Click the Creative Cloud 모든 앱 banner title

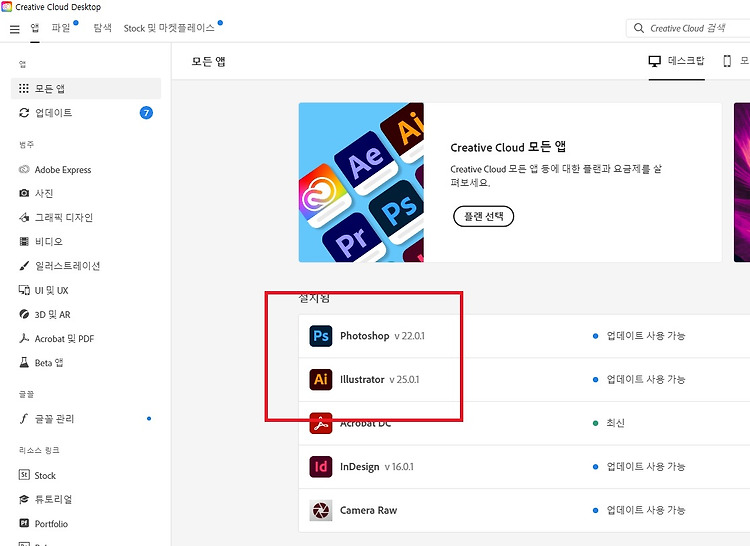508,147
